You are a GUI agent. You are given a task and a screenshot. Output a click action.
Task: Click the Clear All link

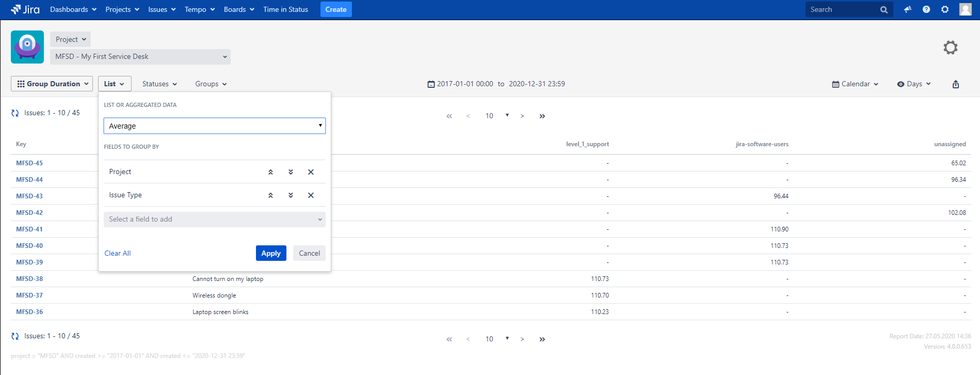[118, 253]
